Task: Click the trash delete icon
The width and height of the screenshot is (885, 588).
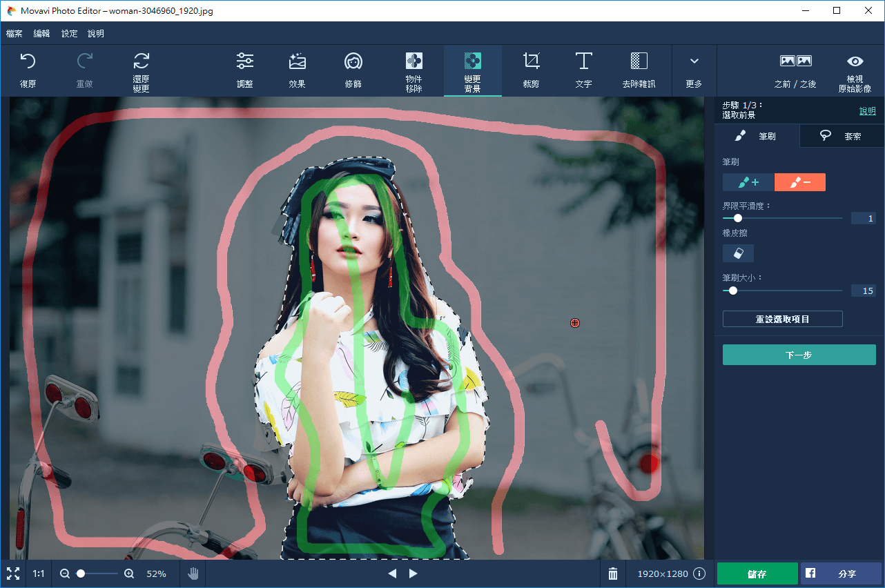Action: pyautogui.click(x=613, y=574)
